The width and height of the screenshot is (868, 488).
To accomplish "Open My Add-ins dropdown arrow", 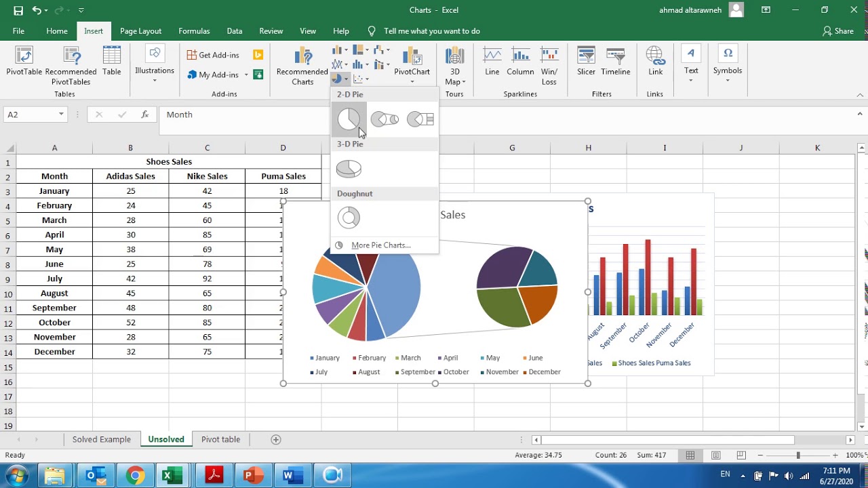I will (245, 75).
